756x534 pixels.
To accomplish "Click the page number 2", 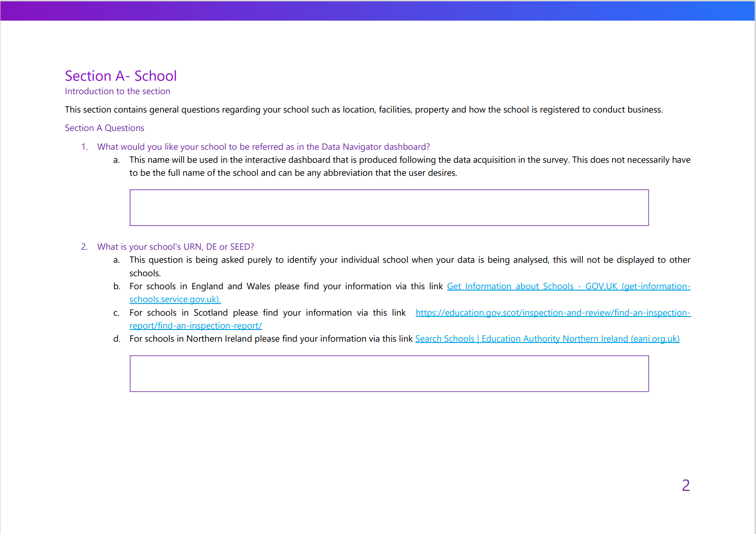I will click(x=685, y=486).
